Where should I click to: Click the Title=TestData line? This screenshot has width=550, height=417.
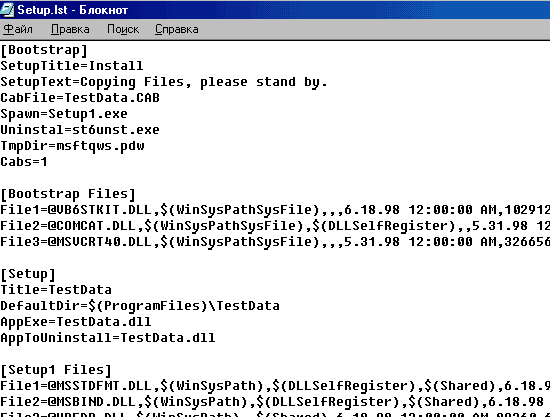(x=56, y=290)
